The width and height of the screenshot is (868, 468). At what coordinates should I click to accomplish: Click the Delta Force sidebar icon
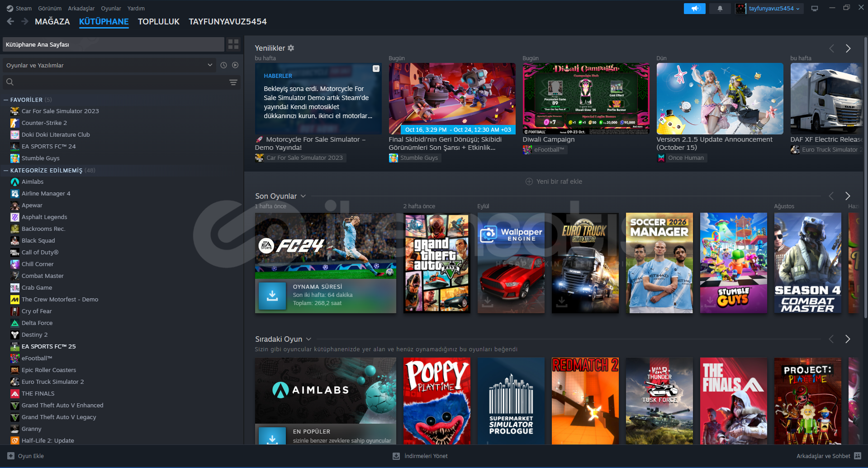(x=15, y=323)
